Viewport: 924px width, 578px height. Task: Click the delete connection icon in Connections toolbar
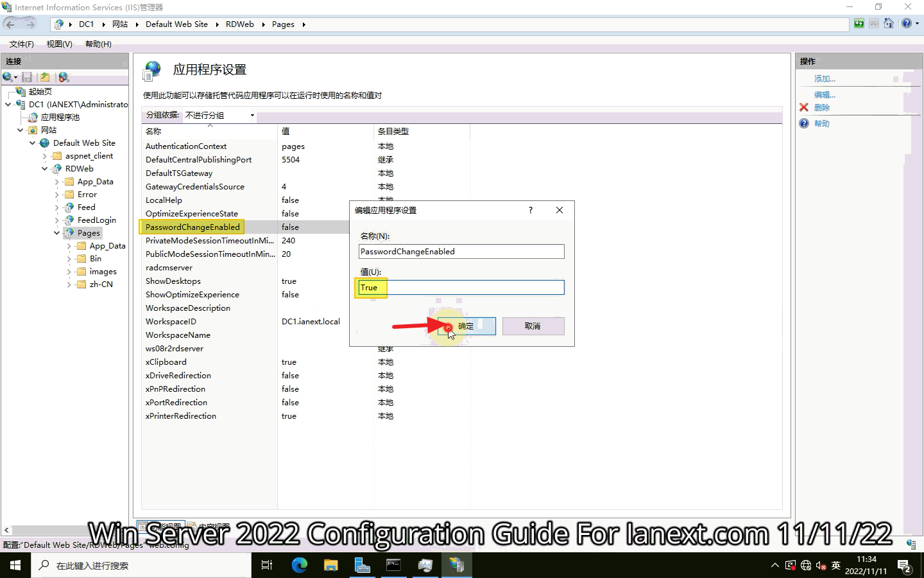click(x=63, y=77)
